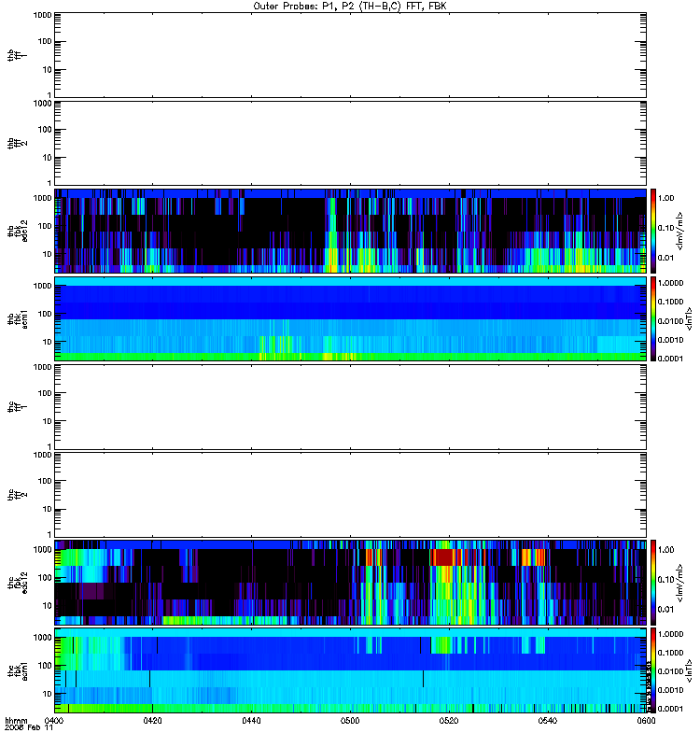Select the 0420 time axis label
700x747 pixels.
pos(152,720)
